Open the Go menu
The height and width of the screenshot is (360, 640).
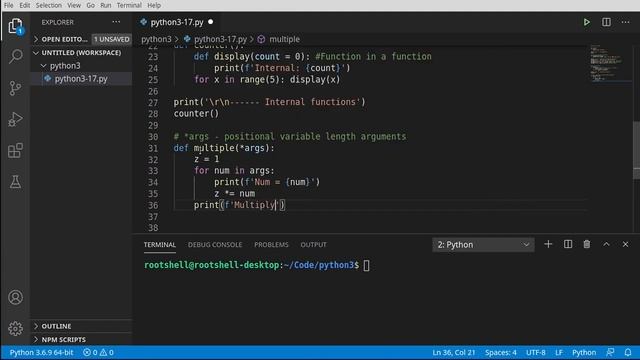click(x=91, y=5)
